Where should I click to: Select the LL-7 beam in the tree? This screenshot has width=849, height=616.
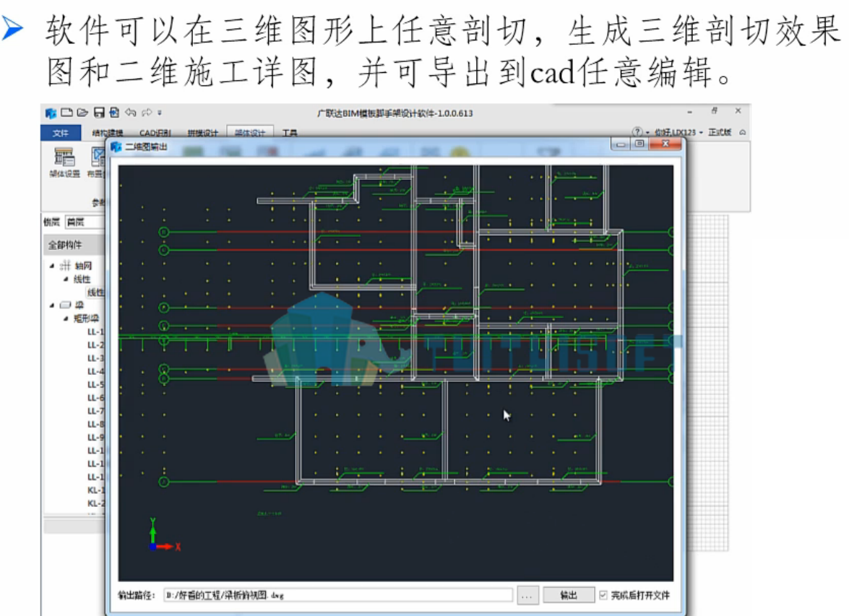(x=95, y=411)
